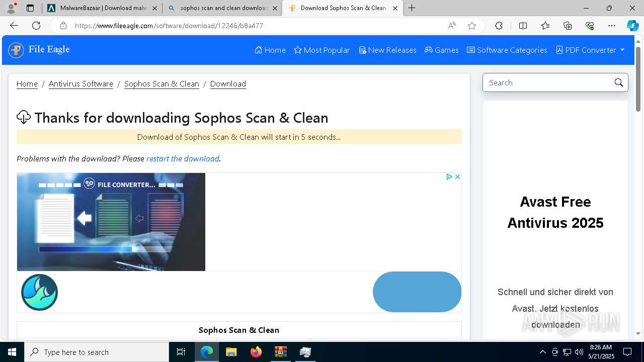The height and width of the screenshot is (362, 644).
Task: Click Antivirus Software breadcrumb link
Action: [81, 84]
